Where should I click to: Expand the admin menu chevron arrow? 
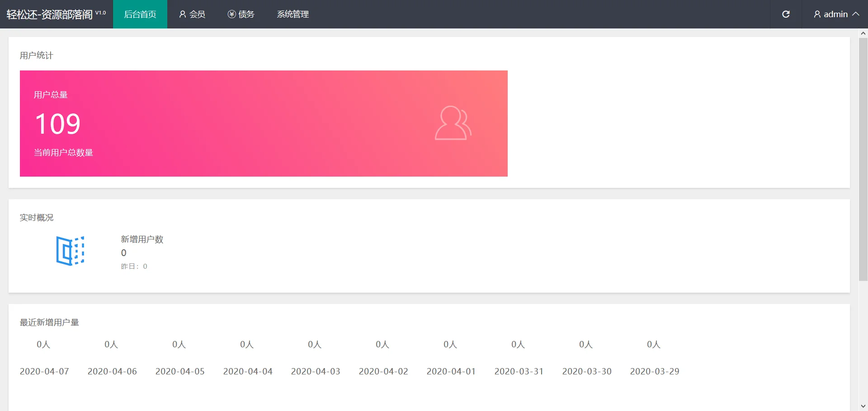tap(856, 14)
